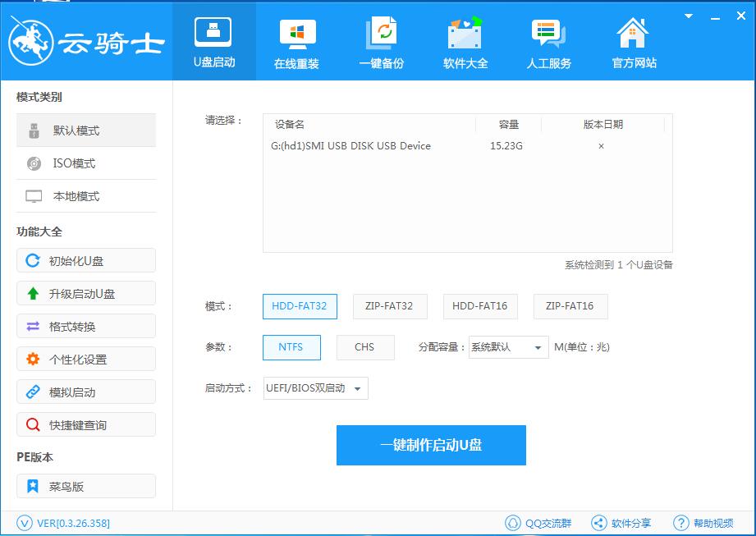
Task: Open the 分配容量 capacity dropdown
Action: coord(507,347)
